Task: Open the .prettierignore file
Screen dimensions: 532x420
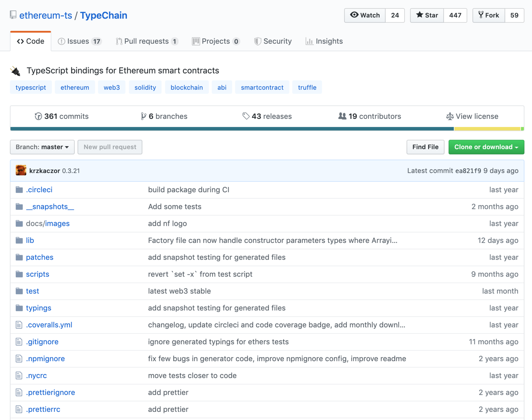Action: [x=50, y=392]
